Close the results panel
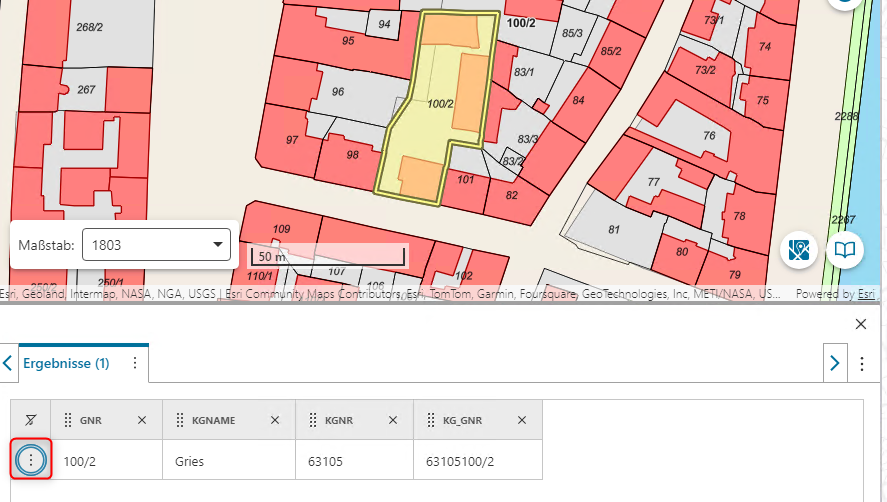Image resolution: width=887 pixels, height=502 pixels. [x=861, y=324]
